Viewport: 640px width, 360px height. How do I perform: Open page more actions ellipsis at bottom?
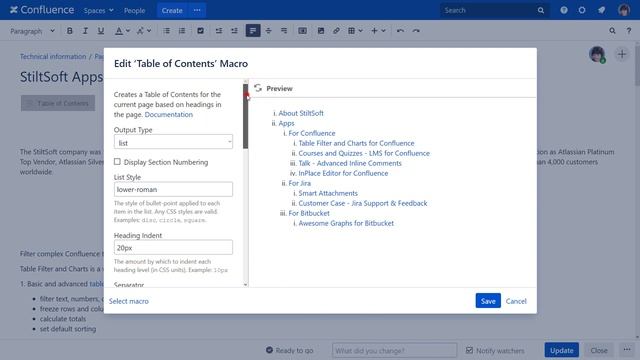[627, 350]
